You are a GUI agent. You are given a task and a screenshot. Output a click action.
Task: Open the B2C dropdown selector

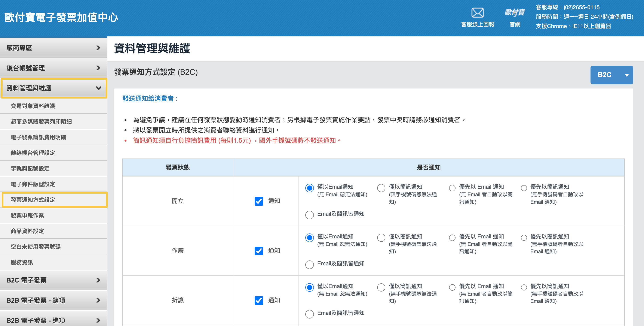pos(611,75)
